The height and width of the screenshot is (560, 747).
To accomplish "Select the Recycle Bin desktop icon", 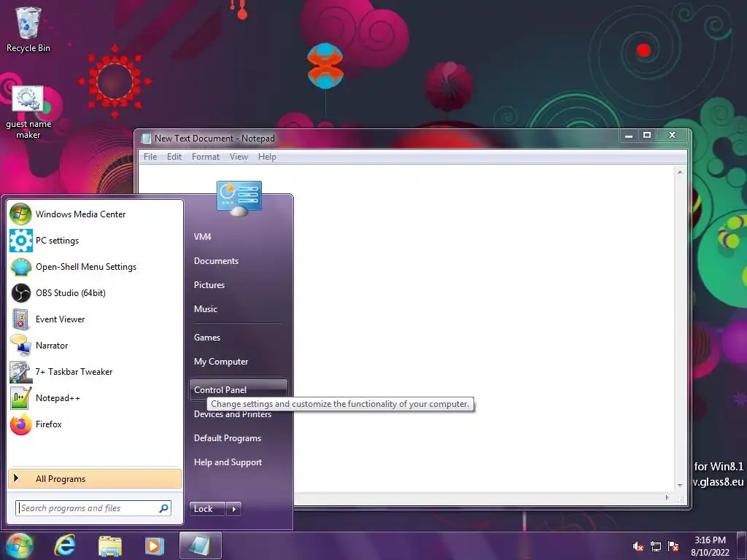I will tap(28, 29).
